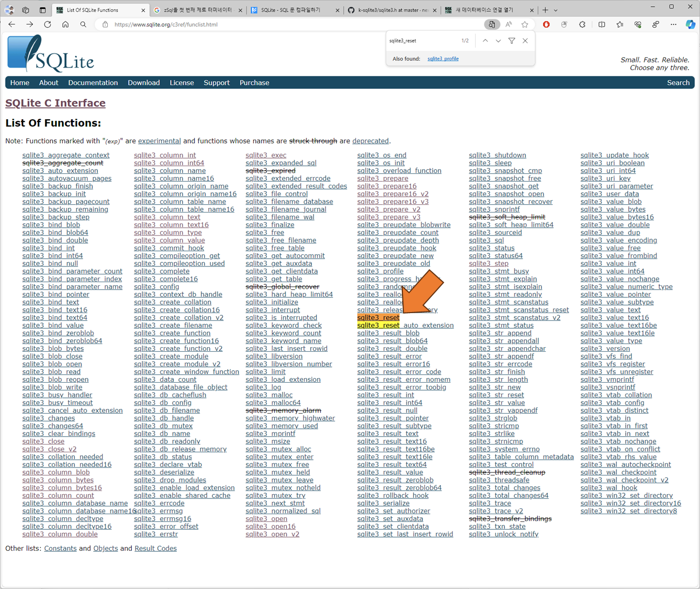Toggle find on page in address bar

pos(491,25)
